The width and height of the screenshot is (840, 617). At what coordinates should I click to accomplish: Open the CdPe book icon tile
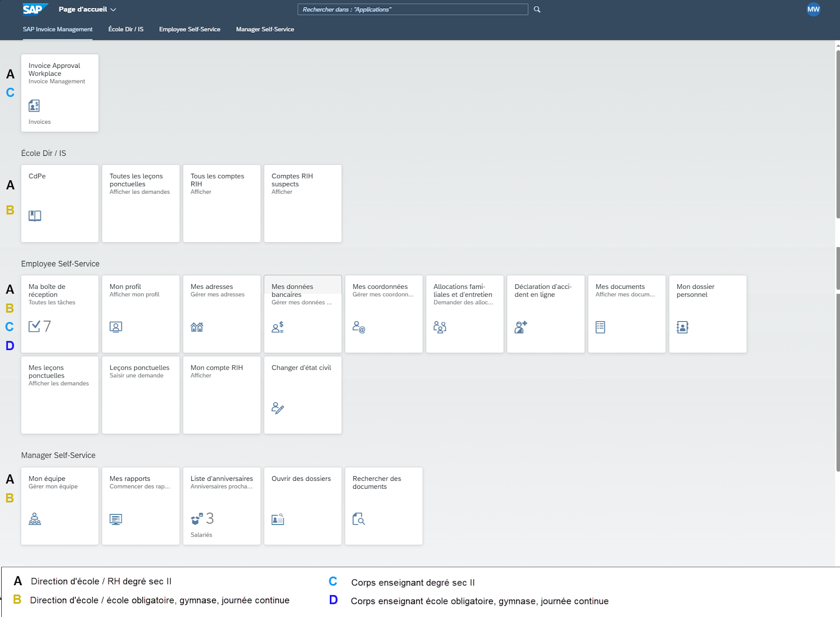pyautogui.click(x=35, y=216)
